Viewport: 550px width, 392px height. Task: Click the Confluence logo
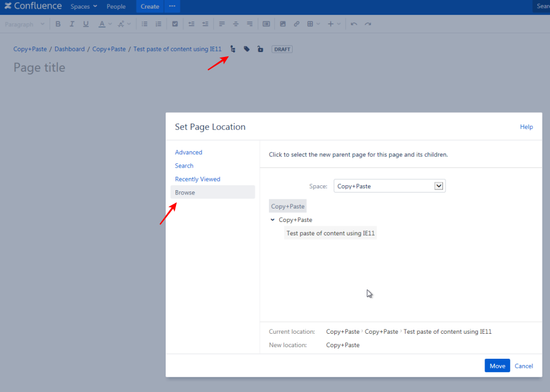33,6
